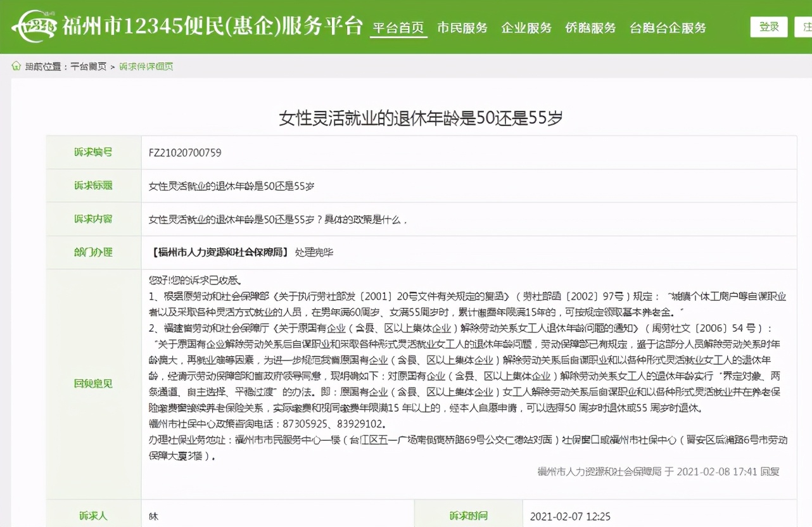Click the home icon in the breadcrumb bar

(15, 65)
